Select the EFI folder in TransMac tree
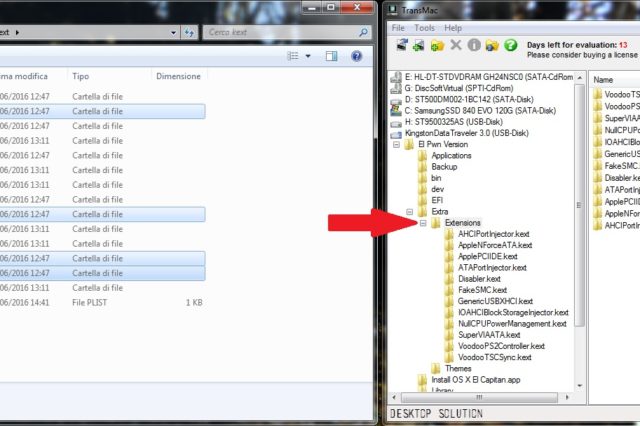The width and height of the screenshot is (640, 426). (x=437, y=200)
